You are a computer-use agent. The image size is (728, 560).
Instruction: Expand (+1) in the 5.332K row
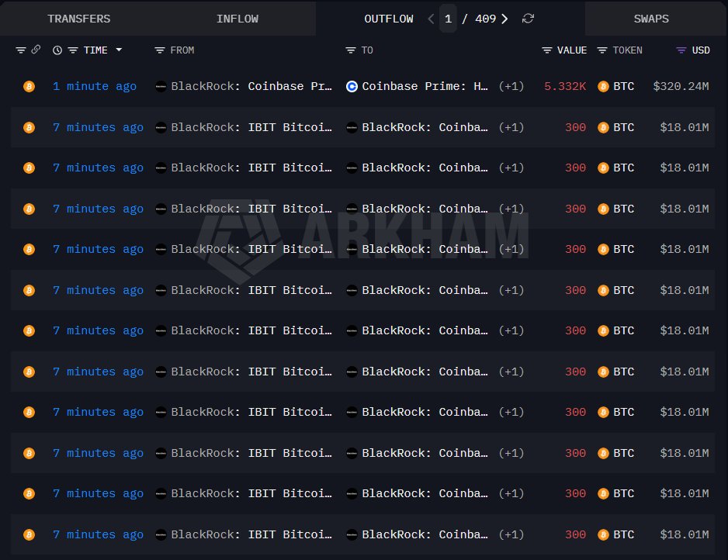tap(511, 86)
